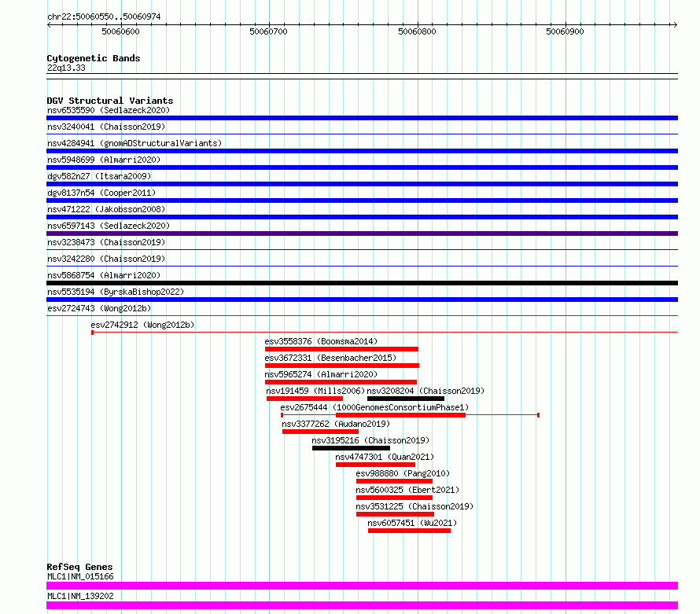Click the ruler's left arrow end

point(49,24)
